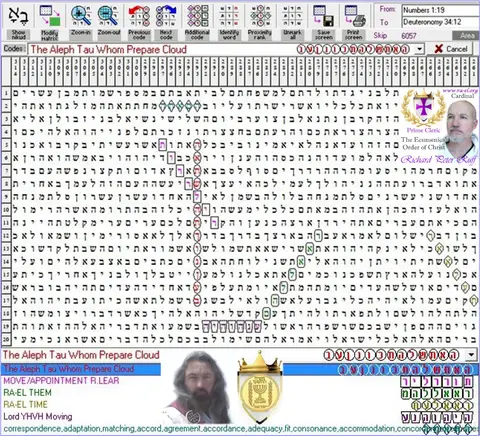Open the Modify matrix tool

click(49, 16)
